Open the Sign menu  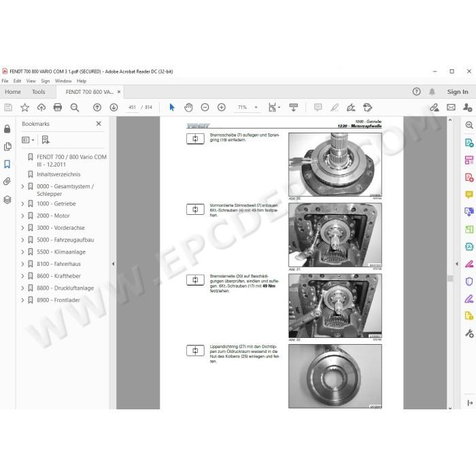46,81
